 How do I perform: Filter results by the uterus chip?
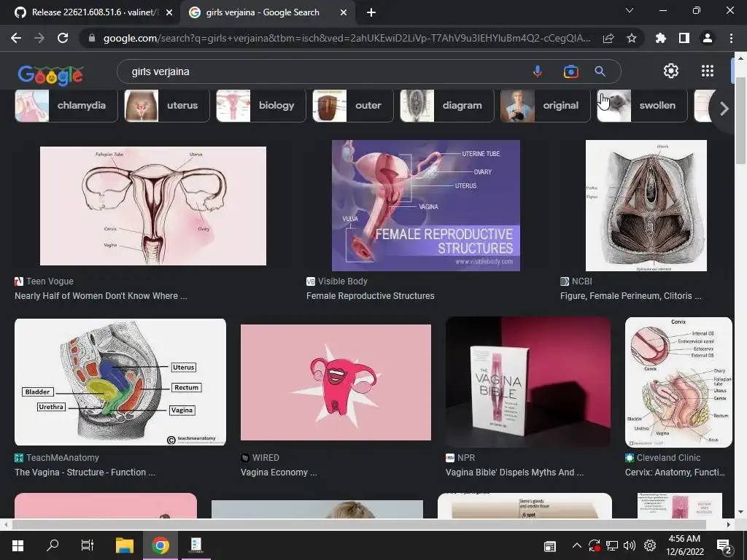tap(167, 105)
